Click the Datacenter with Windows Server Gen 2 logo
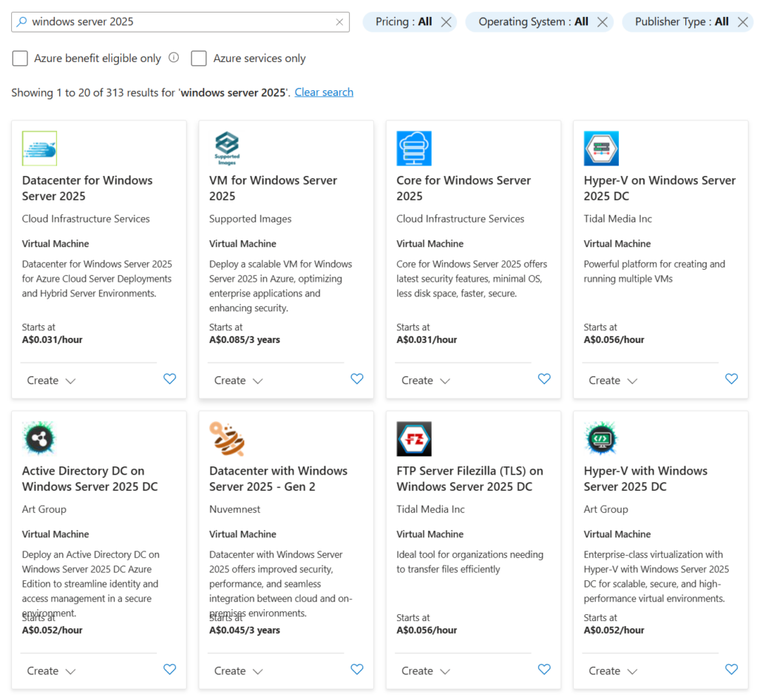 tap(227, 439)
